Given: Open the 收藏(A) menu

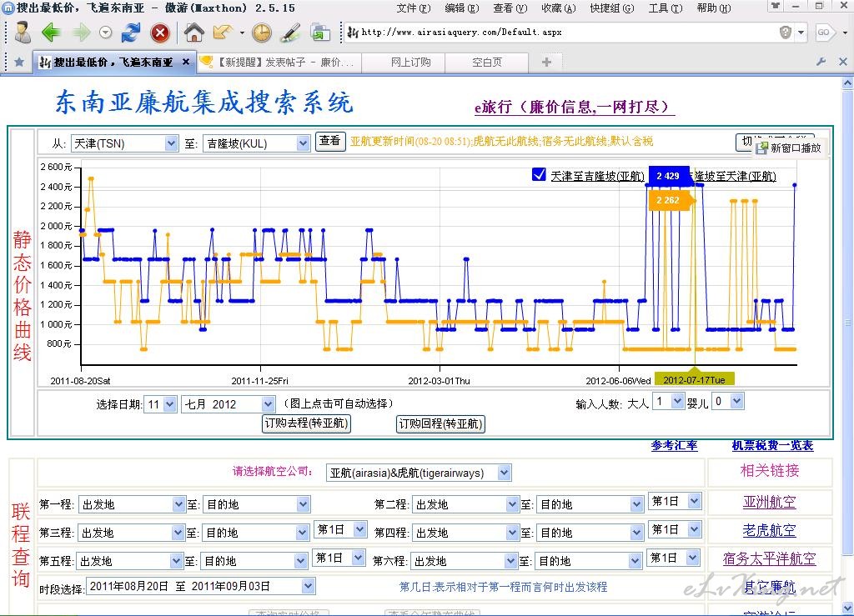Looking at the screenshot, I should 558,8.
